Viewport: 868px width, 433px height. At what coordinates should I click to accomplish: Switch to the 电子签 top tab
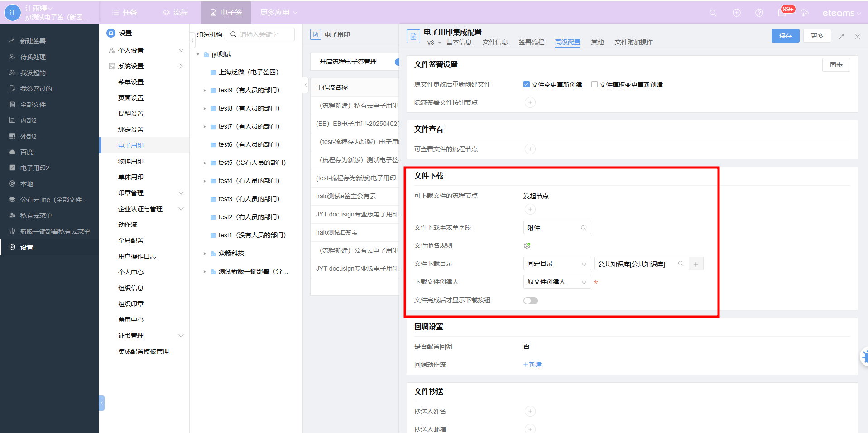226,13
